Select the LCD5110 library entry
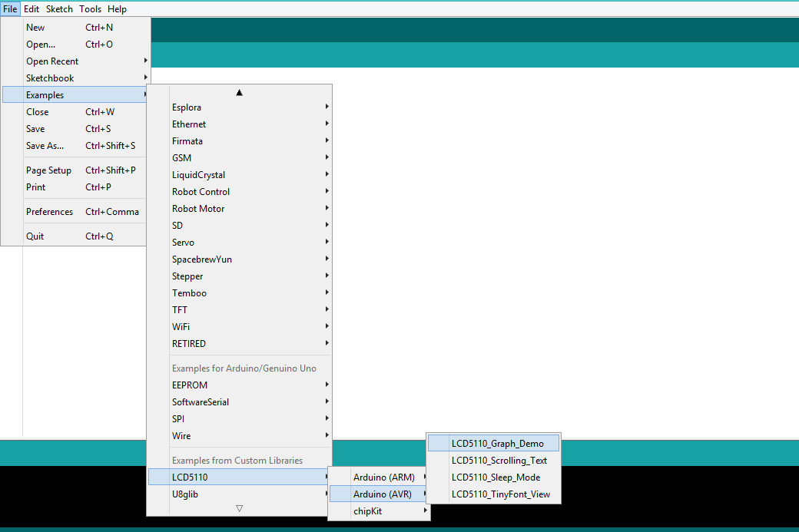799x532 pixels. pos(240,477)
